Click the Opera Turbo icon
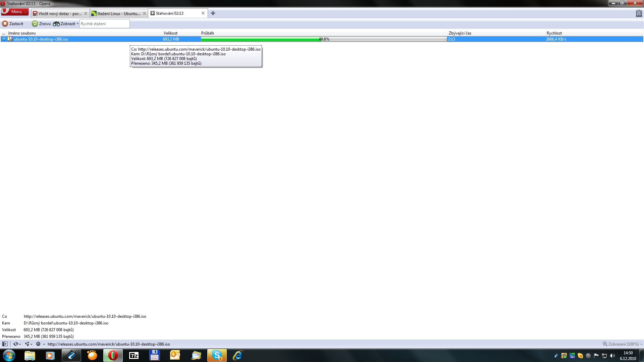The width and height of the screenshot is (644, 362). tap(38, 344)
